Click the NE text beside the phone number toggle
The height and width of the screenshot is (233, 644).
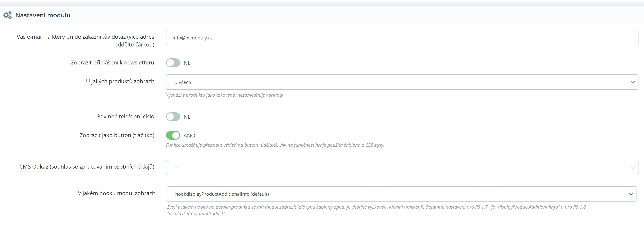coord(187,117)
